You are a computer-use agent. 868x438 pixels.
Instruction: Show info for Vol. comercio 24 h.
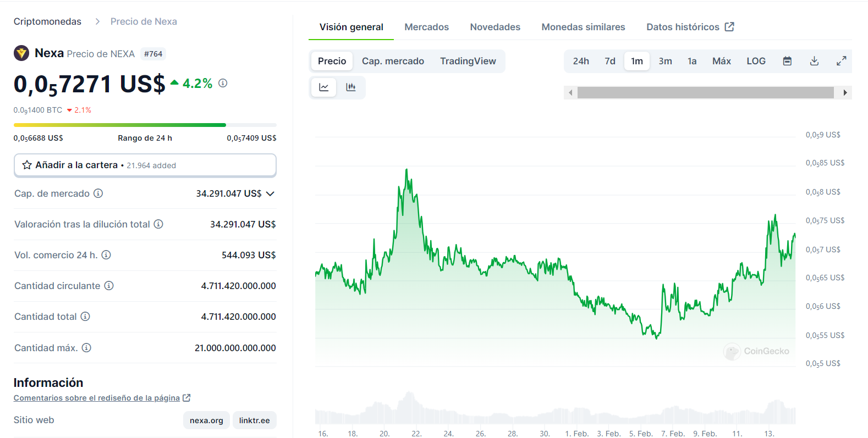click(x=106, y=255)
